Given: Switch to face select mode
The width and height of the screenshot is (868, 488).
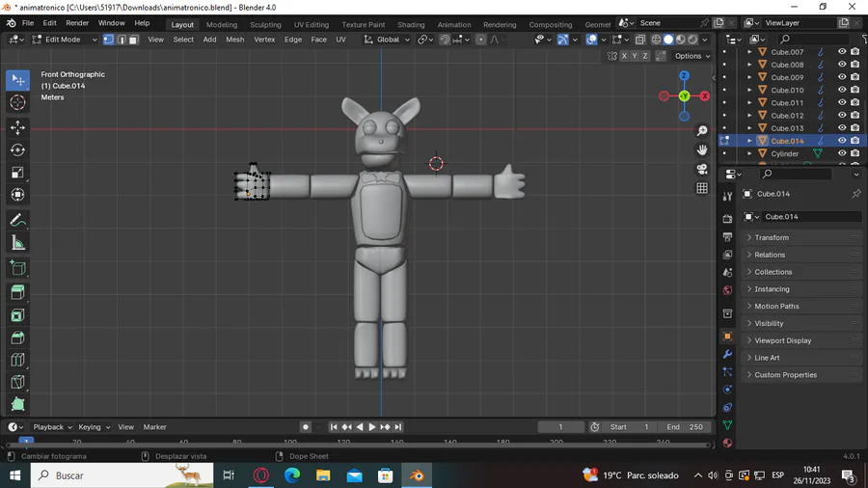Looking at the screenshot, I should [133, 40].
